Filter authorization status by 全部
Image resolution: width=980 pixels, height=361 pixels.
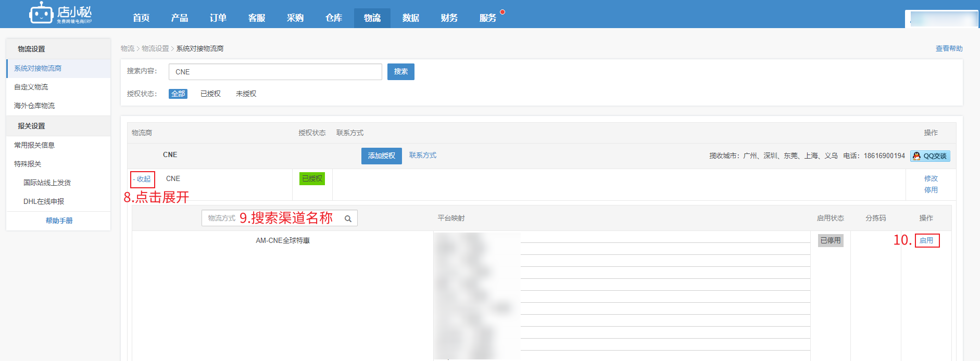click(x=178, y=94)
